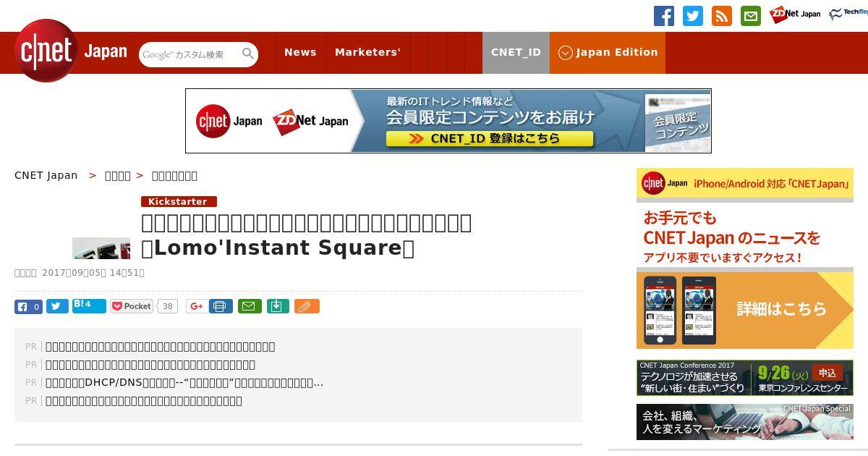Share article on Google Plus
868x456 pixels.
click(196, 306)
